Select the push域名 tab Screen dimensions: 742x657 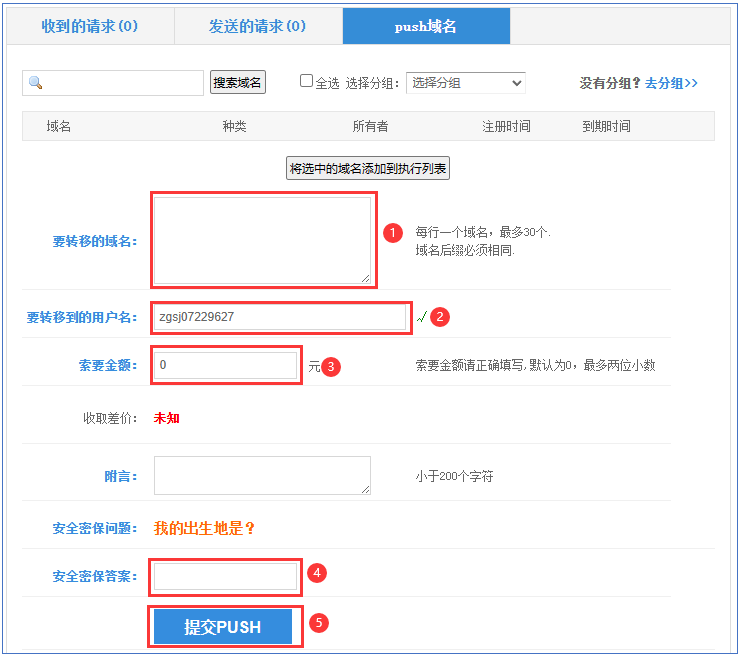(426, 26)
